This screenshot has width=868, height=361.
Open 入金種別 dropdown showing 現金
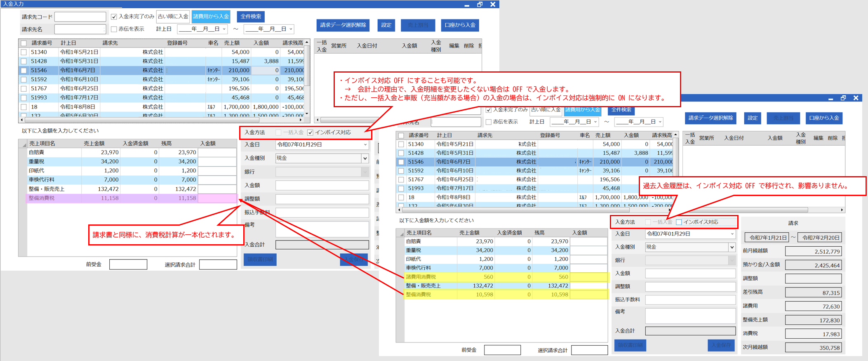(x=365, y=158)
